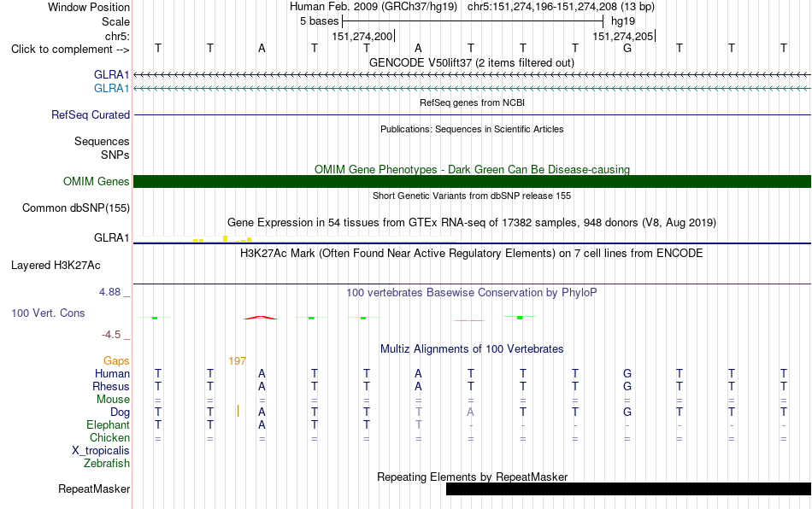Click the GTEx GLRA1 expression yellow bars
Viewport: 812px width, 509px height.
coord(223,239)
